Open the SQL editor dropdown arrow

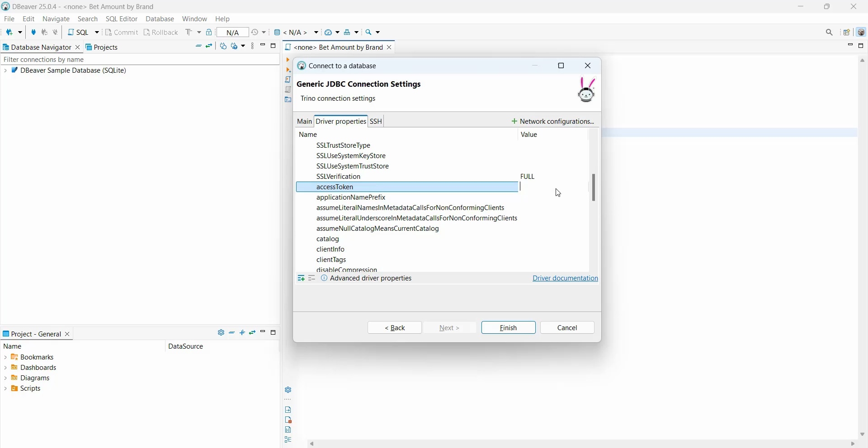[x=96, y=32]
